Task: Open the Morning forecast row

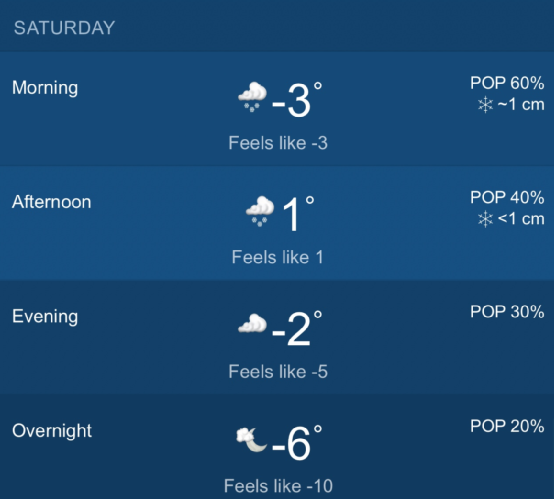Action: [277, 109]
